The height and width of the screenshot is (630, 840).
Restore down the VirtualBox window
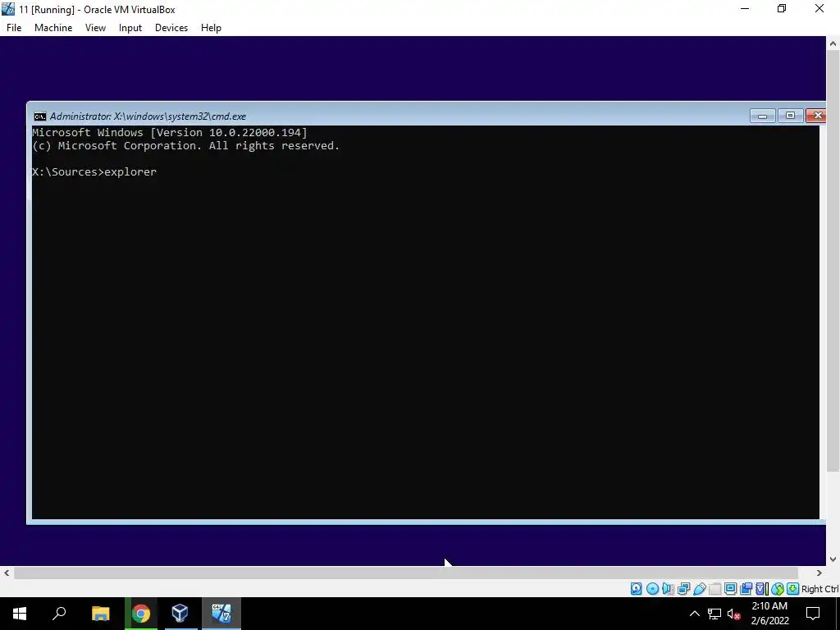click(782, 9)
